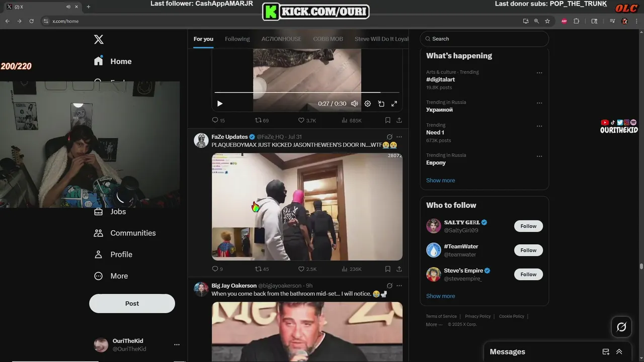Viewport: 644px width, 362px height.
Task: Open the Cookie Policy link
Action: click(x=512, y=316)
